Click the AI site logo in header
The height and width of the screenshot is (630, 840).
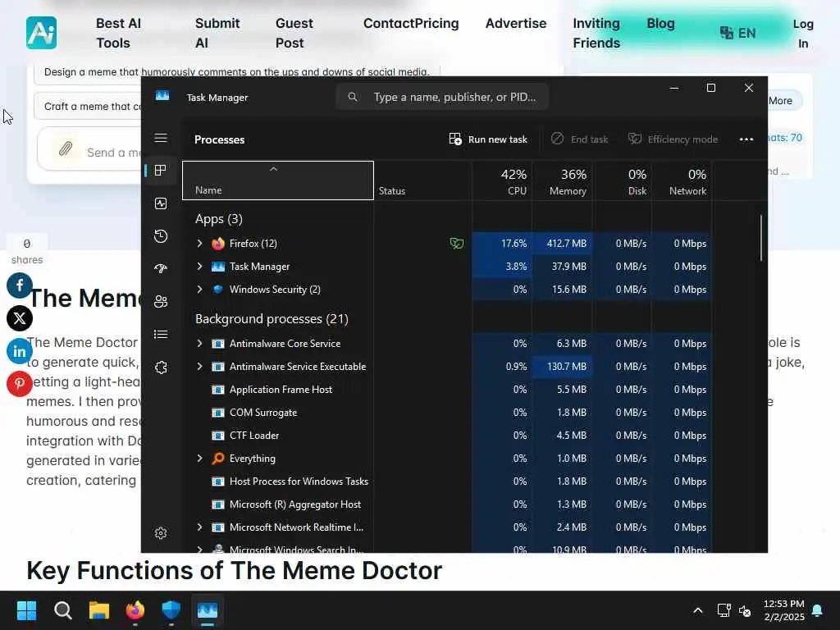[41, 33]
